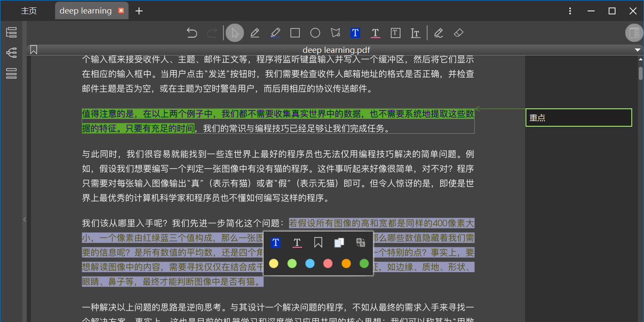The image size is (644, 322).
Task: Collapse the left sidebar with the small arrow
Action: 24,220
